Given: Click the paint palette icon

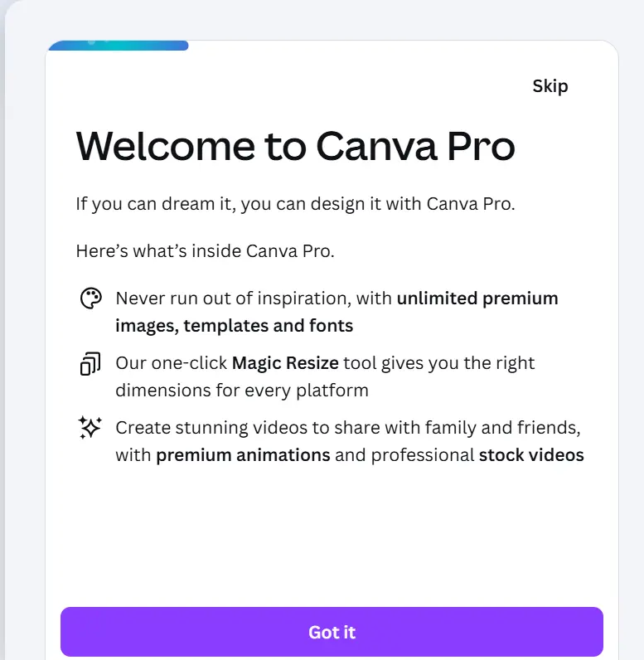Looking at the screenshot, I should (x=91, y=298).
